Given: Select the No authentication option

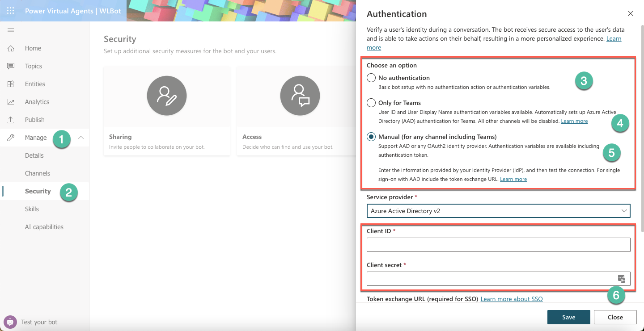Looking at the screenshot, I should point(371,78).
